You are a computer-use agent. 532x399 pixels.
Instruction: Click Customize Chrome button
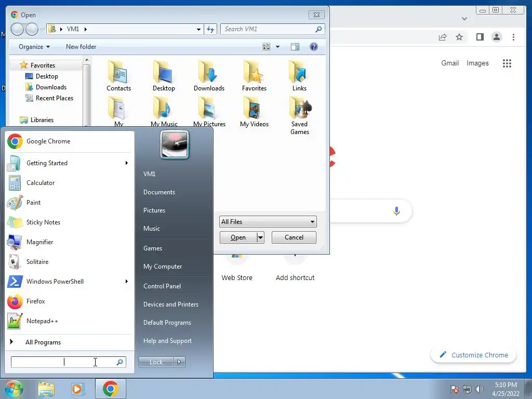(474, 355)
